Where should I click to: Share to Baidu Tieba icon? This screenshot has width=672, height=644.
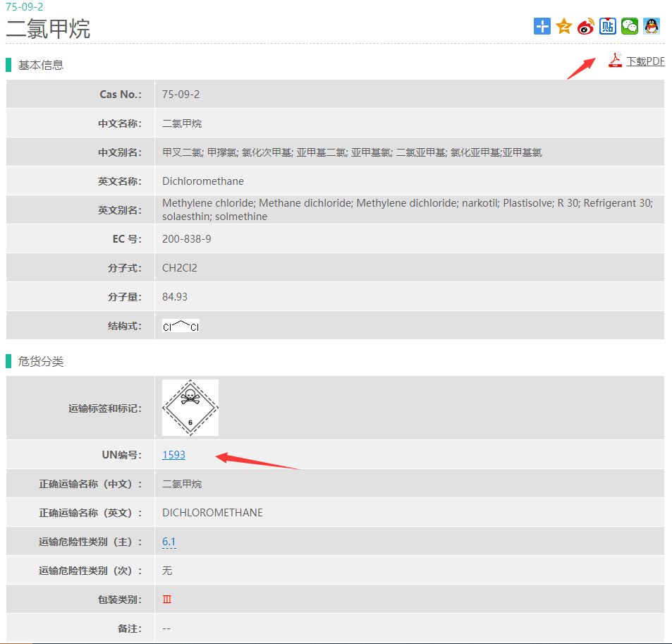pyautogui.click(x=608, y=26)
